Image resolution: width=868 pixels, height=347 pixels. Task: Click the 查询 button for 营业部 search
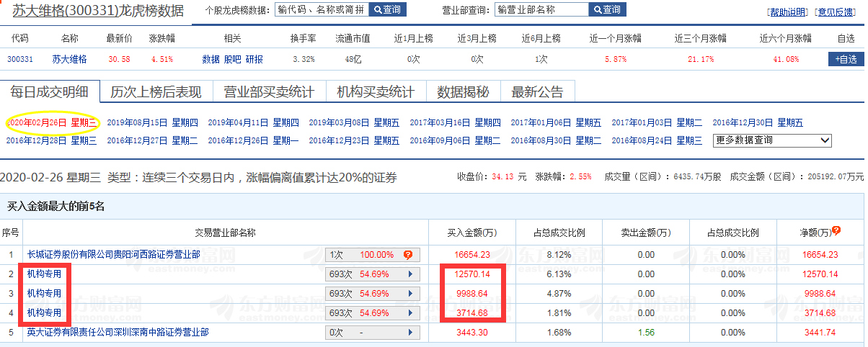(x=607, y=9)
